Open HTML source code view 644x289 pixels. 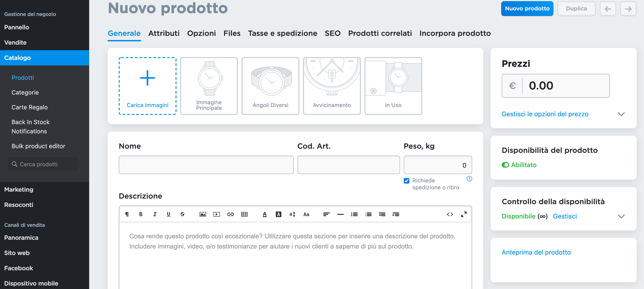tap(450, 214)
